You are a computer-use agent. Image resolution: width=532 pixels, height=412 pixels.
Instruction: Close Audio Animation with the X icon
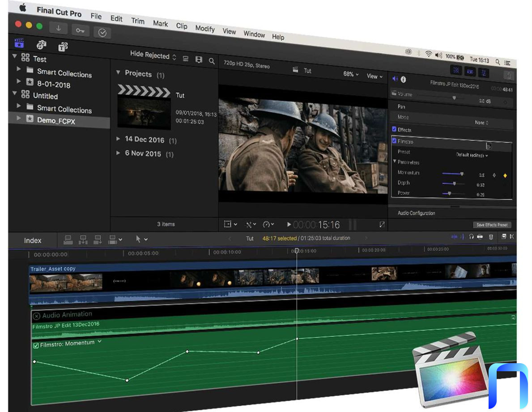click(36, 316)
